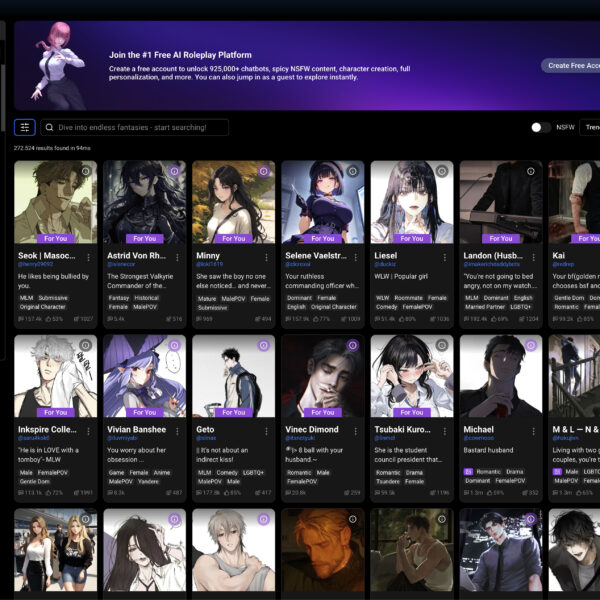The image size is (600, 600).
Task: Open info icon on Inkspire Colle card
Action: coord(86,346)
